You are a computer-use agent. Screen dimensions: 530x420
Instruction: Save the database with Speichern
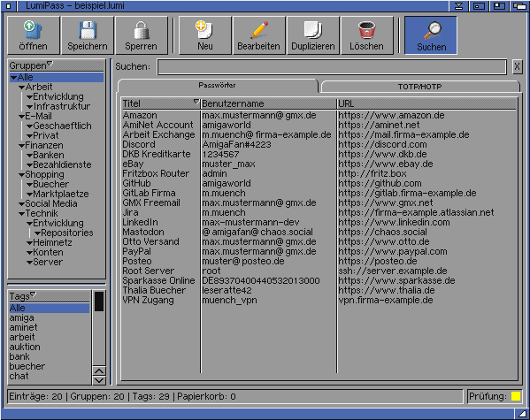point(88,35)
